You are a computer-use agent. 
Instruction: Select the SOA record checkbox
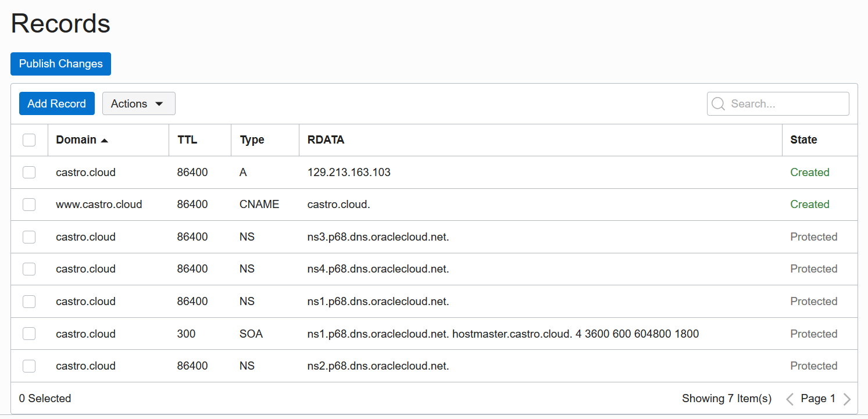coord(29,334)
